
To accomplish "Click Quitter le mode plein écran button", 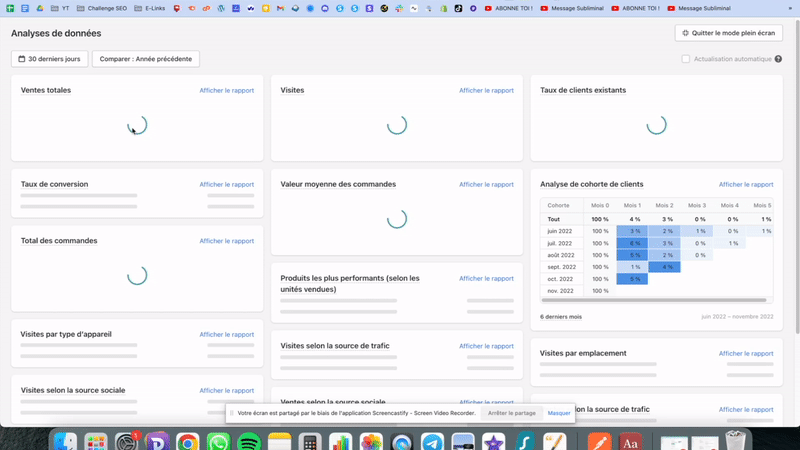I will pos(729,33).
